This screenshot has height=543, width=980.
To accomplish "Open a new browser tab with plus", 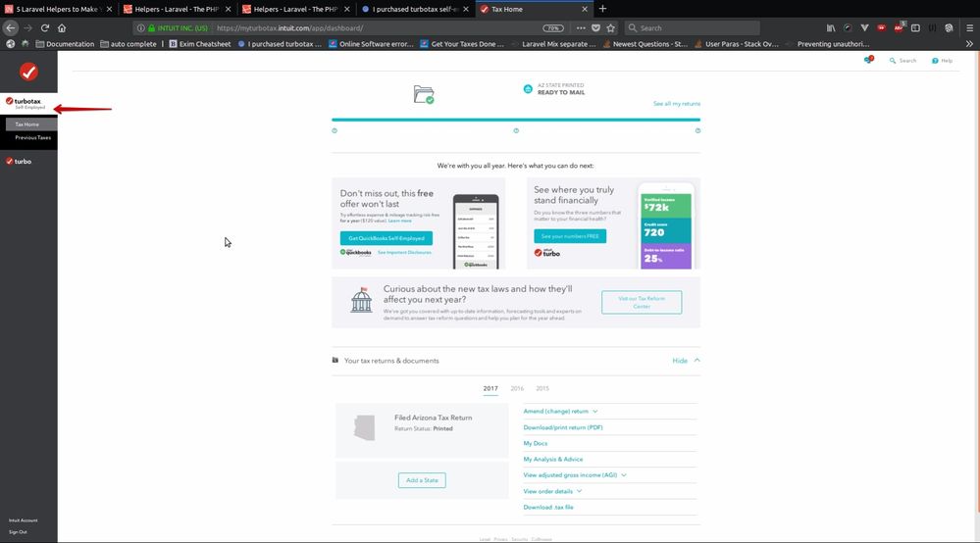I will point(602,9).
